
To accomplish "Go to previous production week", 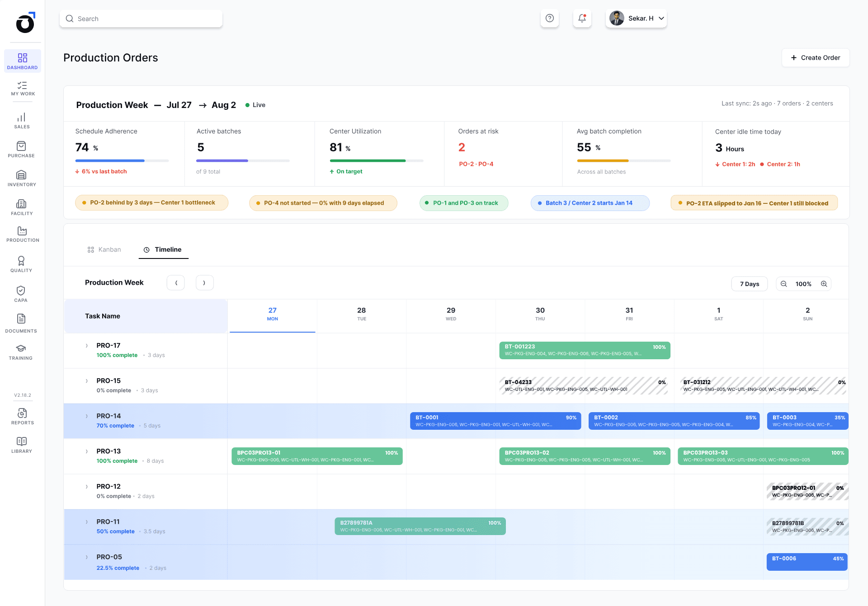I will click(x=176, y=283).
